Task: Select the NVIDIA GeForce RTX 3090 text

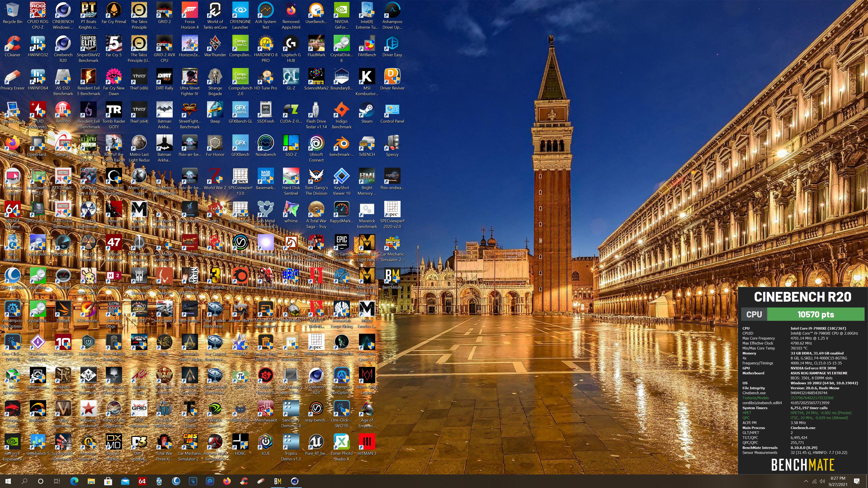Action: [813, 368]
